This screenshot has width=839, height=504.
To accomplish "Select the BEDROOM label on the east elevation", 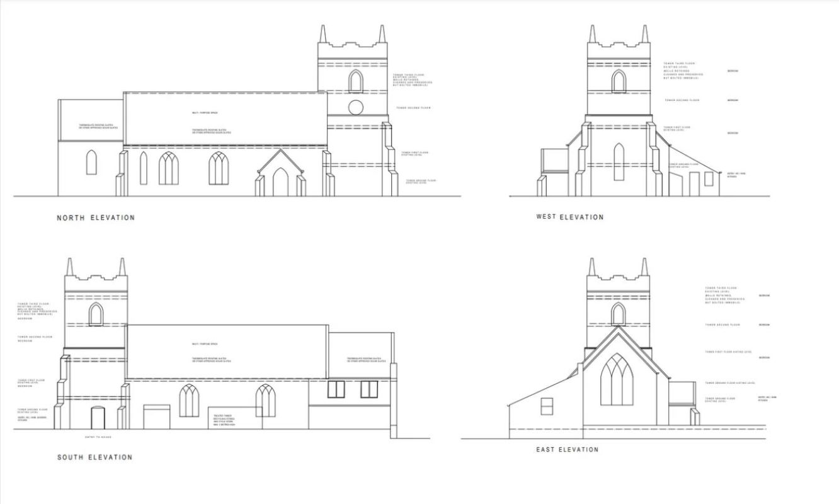I will click(763, 294).
